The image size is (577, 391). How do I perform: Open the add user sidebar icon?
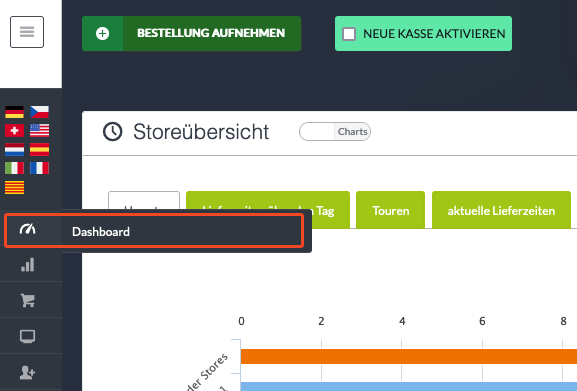tap(28, 372)
